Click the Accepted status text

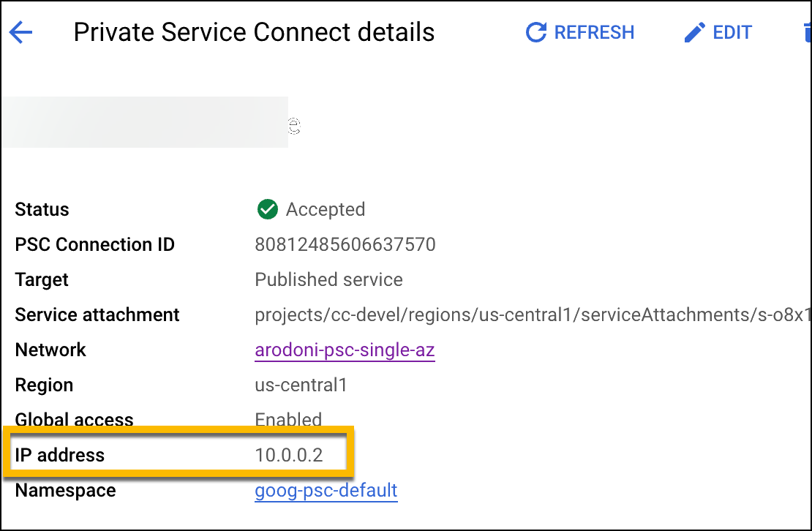325,210
